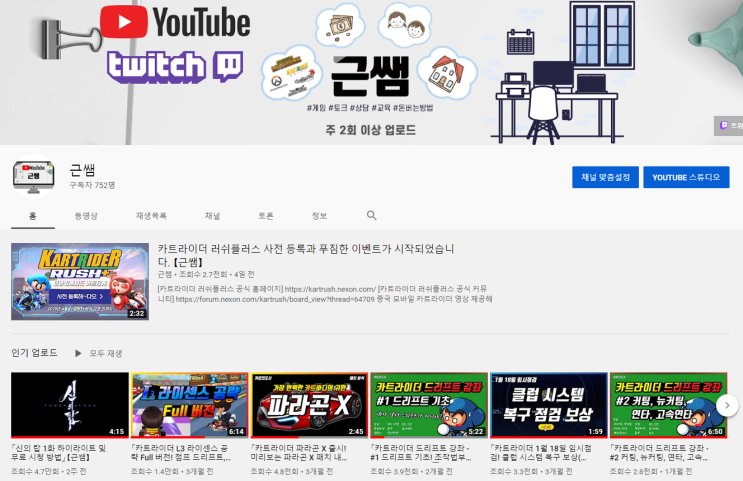
Task: View the 정보 tab
Action: 319,216
